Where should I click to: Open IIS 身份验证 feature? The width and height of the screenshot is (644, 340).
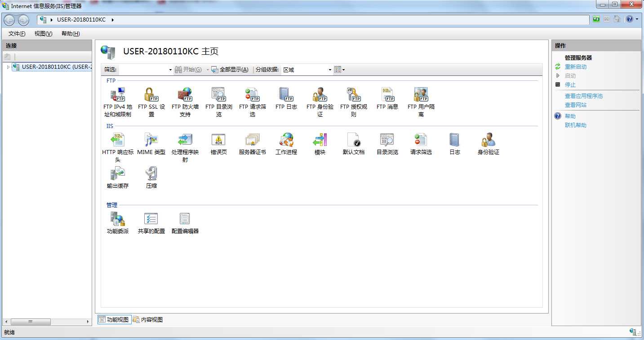[489, 144]
